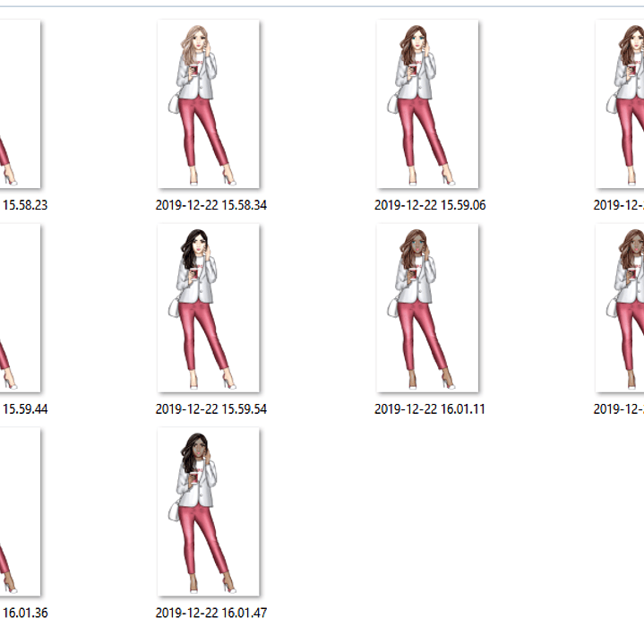Click the truncated label ending 15.59.44
The width and height of the screenshot is (644, 644).
click(25, 409)
